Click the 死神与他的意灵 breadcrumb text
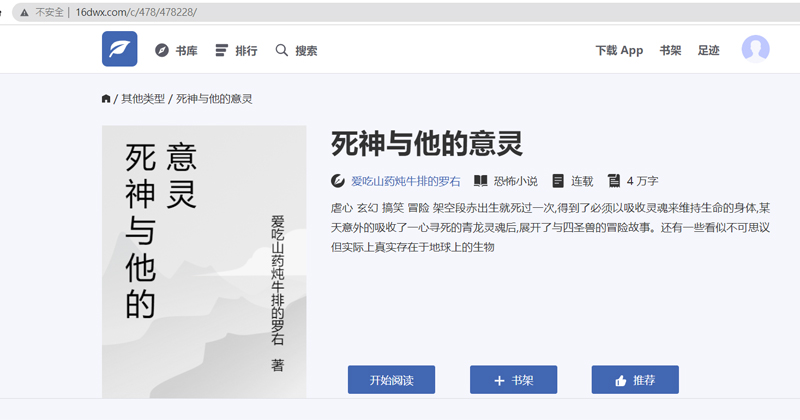 pos(214,98)
